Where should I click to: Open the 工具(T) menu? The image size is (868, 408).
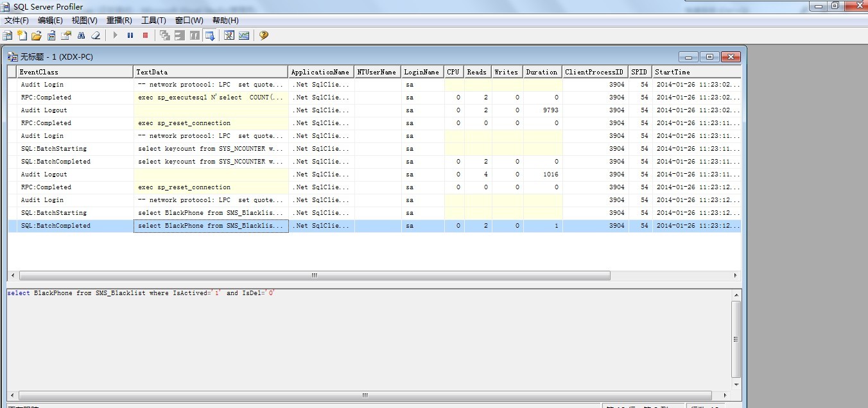pyautogui.click(x=153, y=21)
